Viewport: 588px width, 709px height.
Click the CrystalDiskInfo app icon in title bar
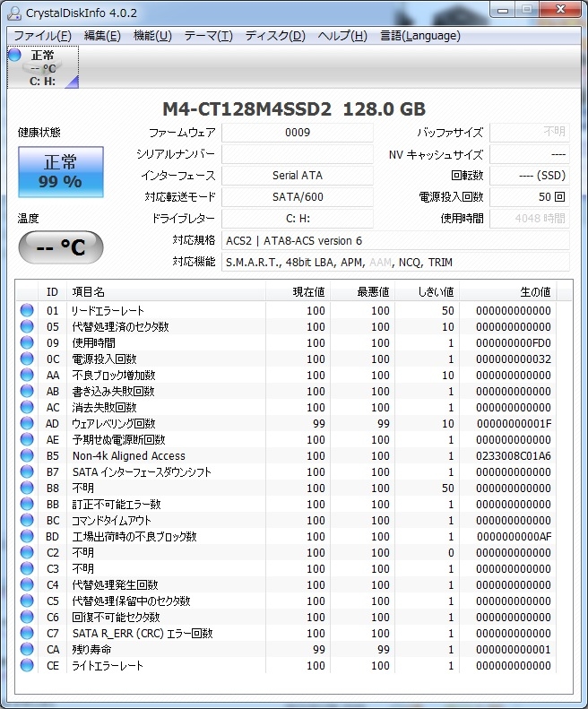click(x=15, y=13)
